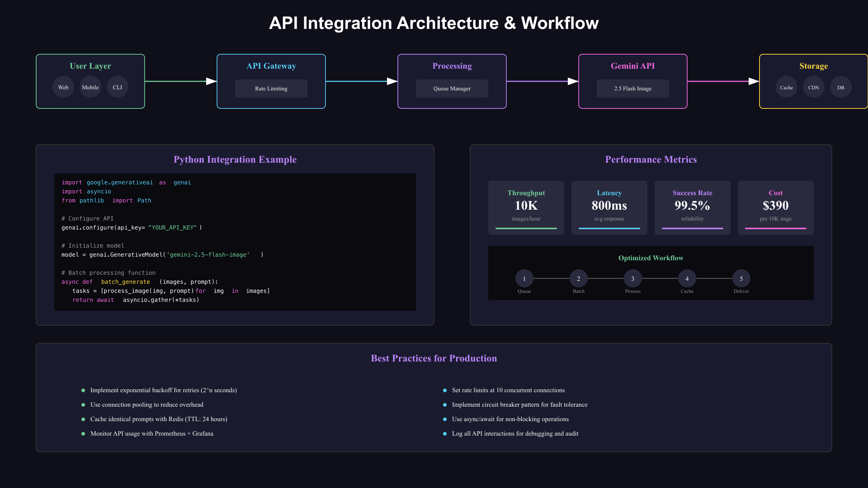Screen dimensions: 868x488
Task: Click the Redis cache TTL bullet
Action: (x=154, y=419)
